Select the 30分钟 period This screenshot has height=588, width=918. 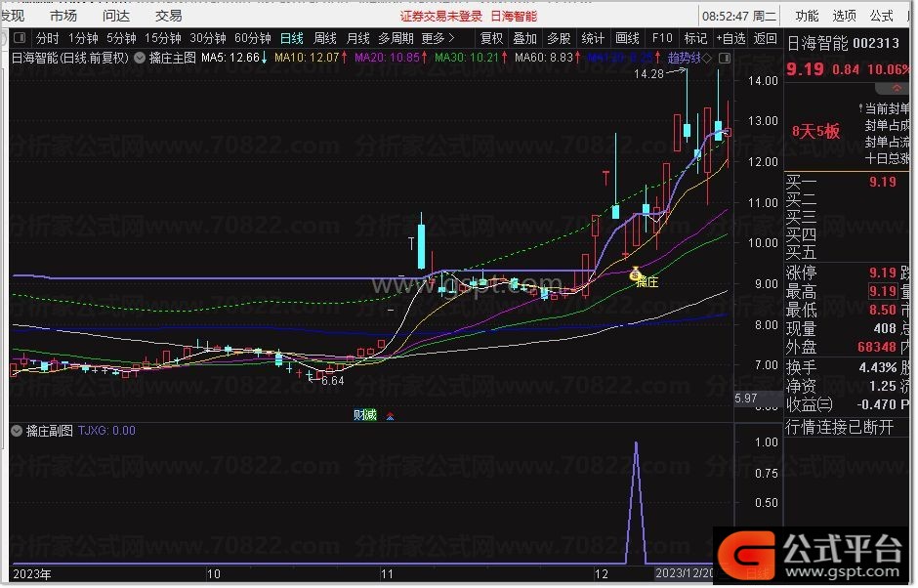click(x=208, y=39)
